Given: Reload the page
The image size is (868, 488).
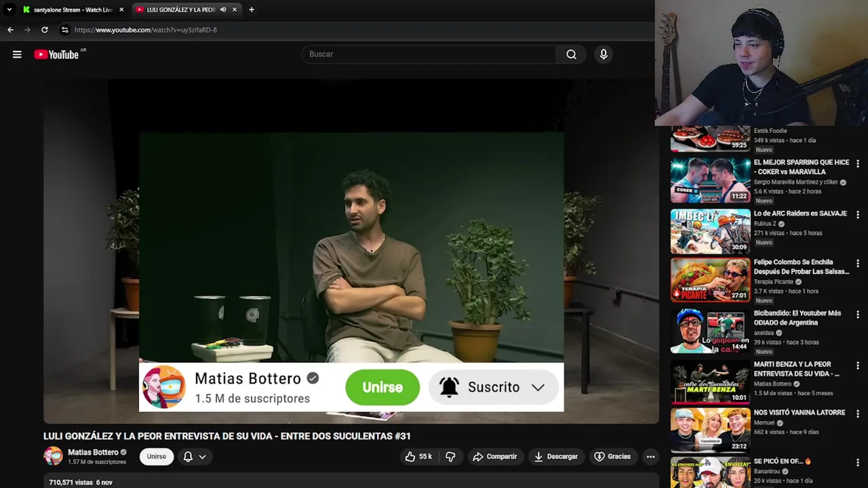Looking at the screenshot, I should coord(45,30).
